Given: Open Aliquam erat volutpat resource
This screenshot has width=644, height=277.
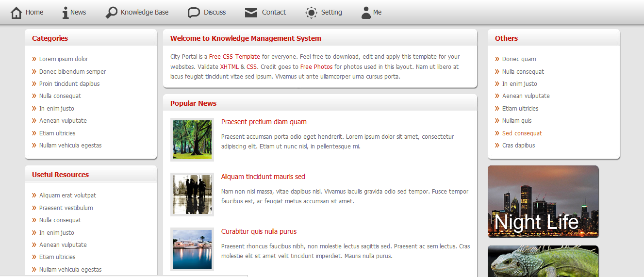Looking at the screenshot, I should pyautogui.click(x=67, y=196).
